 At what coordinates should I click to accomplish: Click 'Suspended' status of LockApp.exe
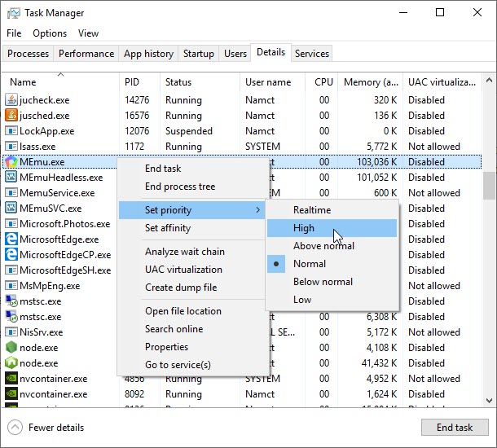189,131
